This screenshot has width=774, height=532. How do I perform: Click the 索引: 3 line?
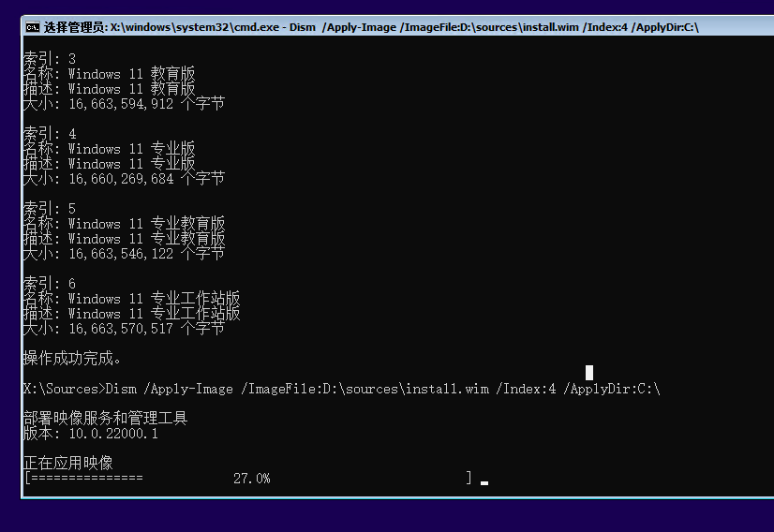[x=50, y=59]
